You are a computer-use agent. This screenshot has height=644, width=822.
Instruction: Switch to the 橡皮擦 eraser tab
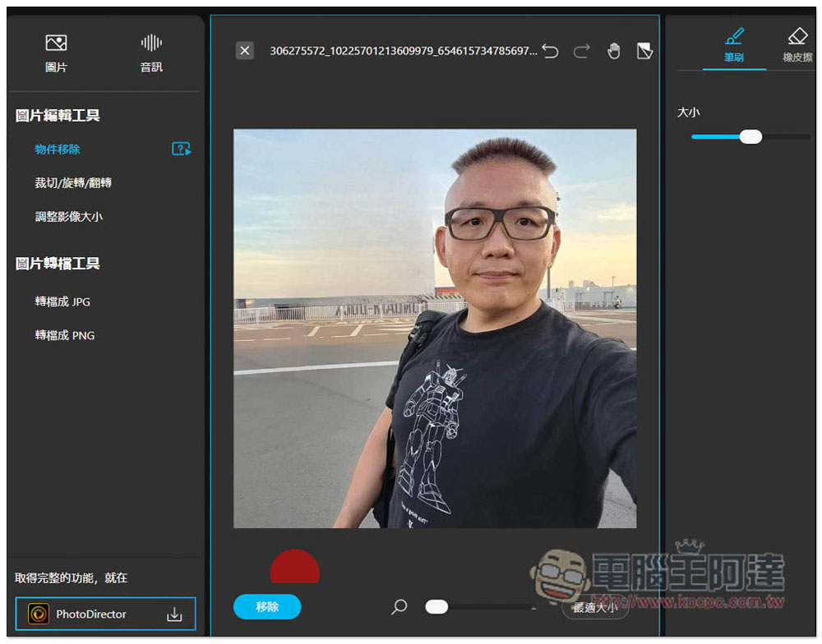pos(797,45)
